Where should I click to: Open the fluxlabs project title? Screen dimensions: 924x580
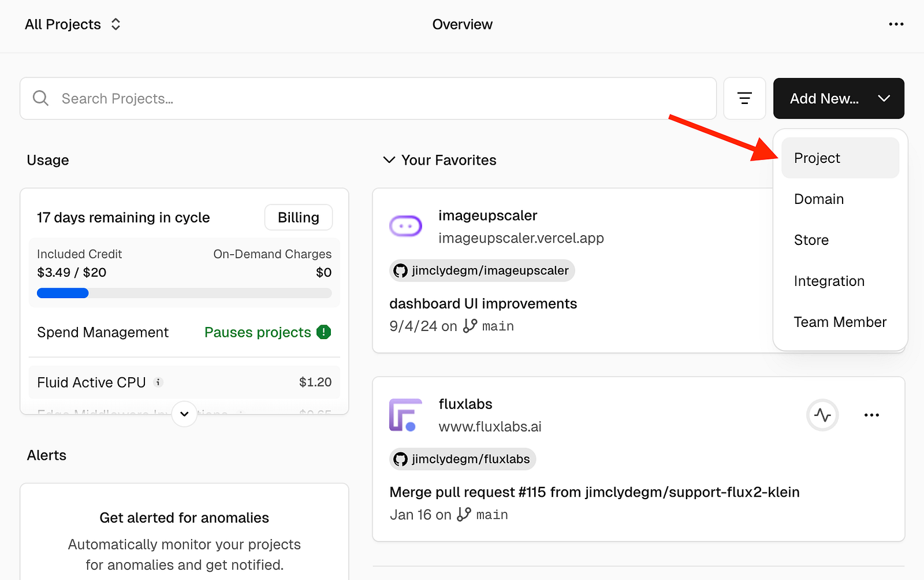coord(465,404)
